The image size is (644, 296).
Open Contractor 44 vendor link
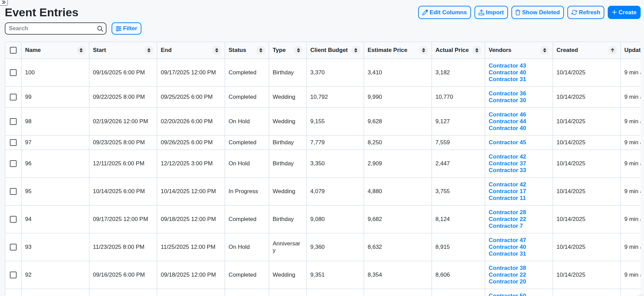[x=507, y=121]
